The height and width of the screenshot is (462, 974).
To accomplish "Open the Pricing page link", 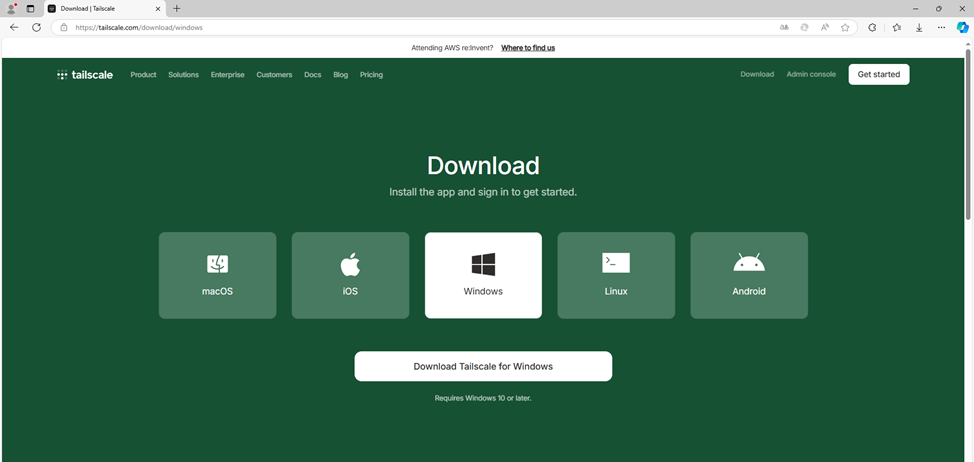I will point(371,75).
